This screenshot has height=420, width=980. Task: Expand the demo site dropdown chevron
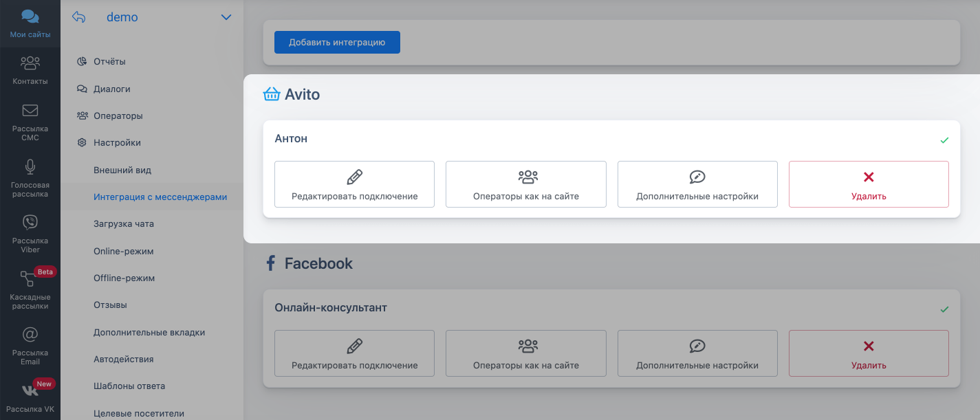click(x=226, y=17)
